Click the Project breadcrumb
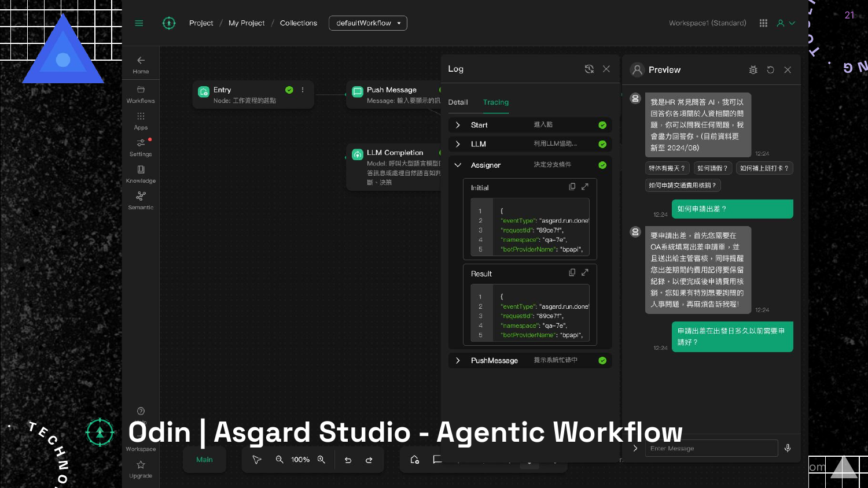This screenshot has width=868, height=488. [x=201, y=23]
